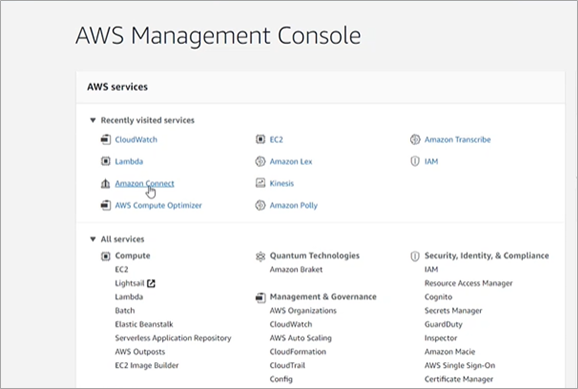Select CloudTrail under Management & Governance
The width and height of the screenshot is (578, 389).
click(287, 365)
